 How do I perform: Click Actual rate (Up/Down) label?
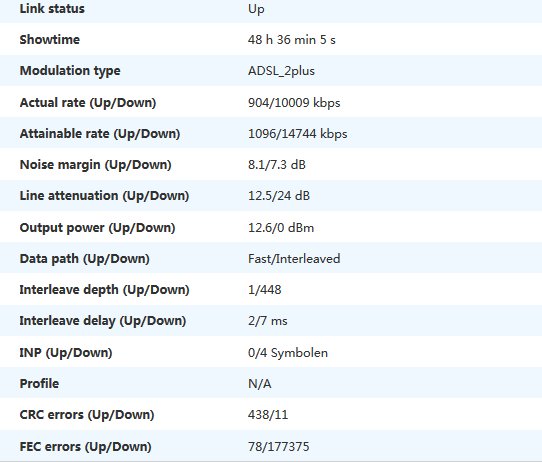(x=88, y=103)
